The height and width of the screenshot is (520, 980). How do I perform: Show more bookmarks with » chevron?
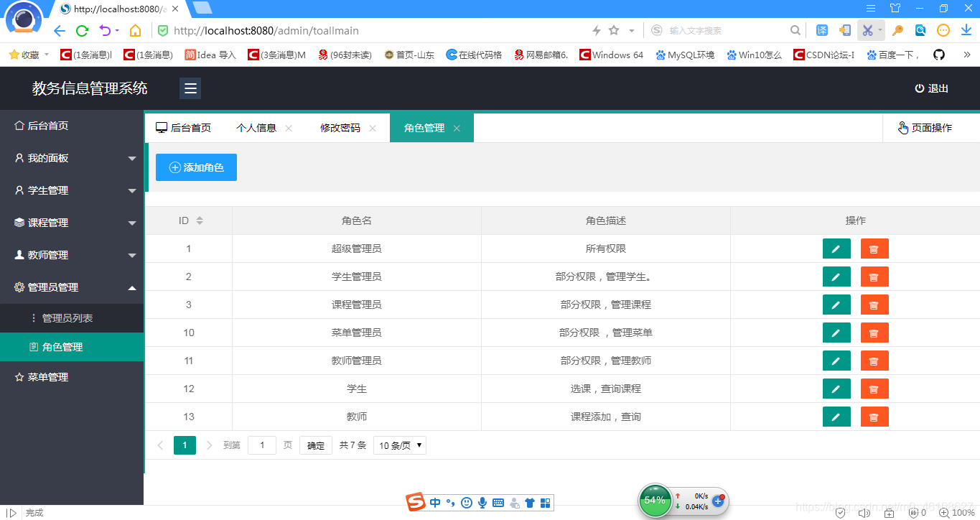[966, 55]
